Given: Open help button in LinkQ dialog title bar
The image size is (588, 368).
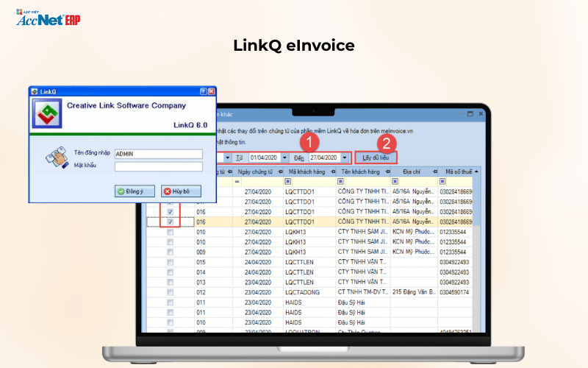Looking at the screenshot, I should [204, 91].
